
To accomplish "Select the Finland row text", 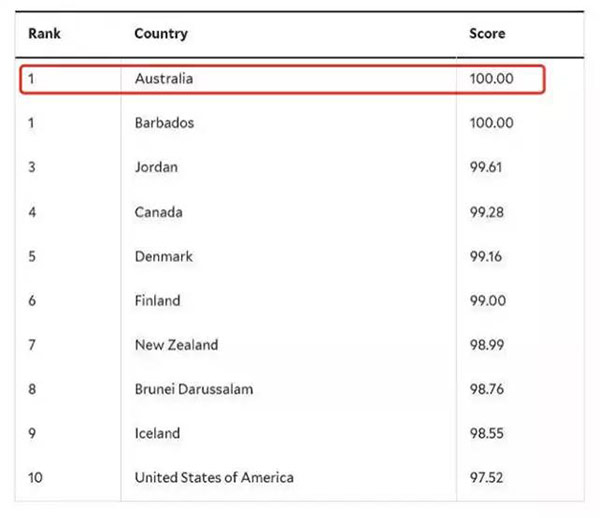I will point(157,301).
